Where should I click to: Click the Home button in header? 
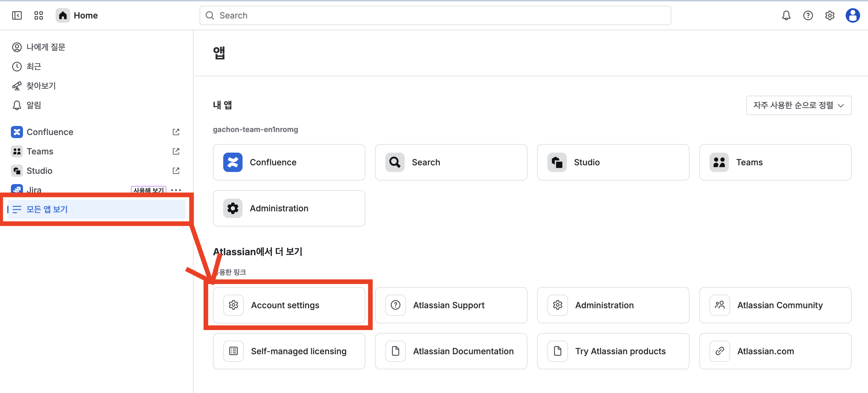point(77,15)
